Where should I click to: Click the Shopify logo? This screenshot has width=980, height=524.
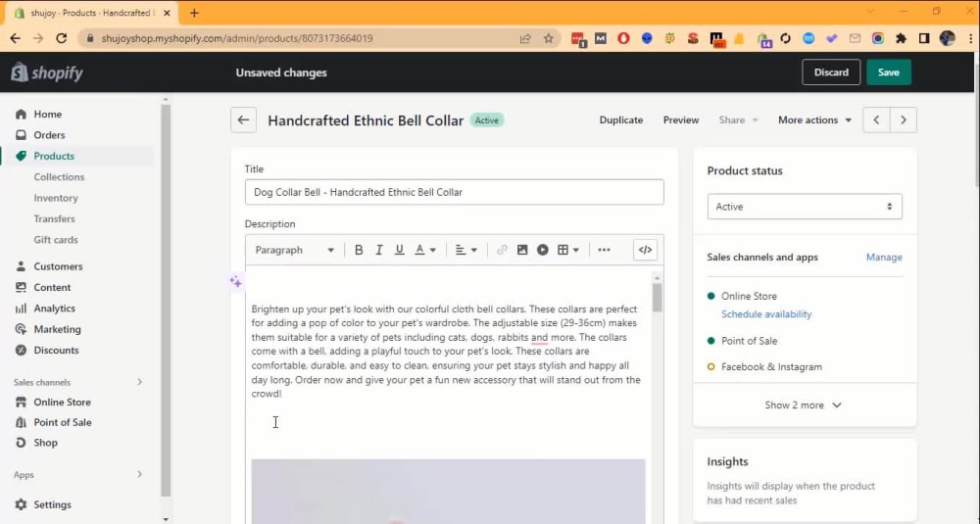47,72
